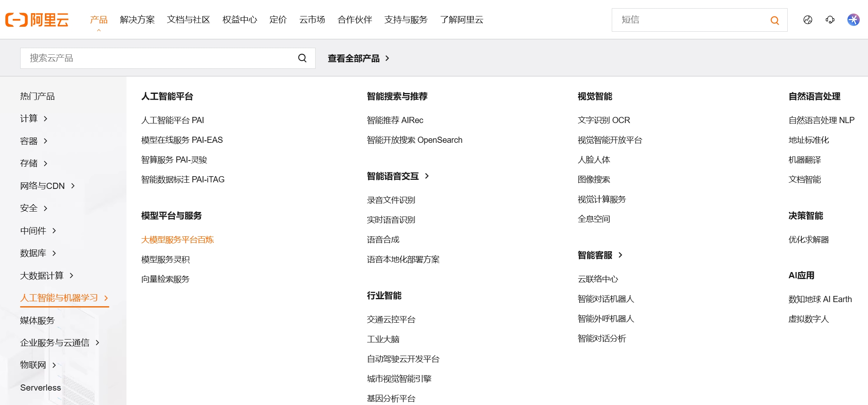This screenshot has width=868, height=405.
Task: Expand the 大数据计算 category chevron
Action: click(x=71, y=275)
